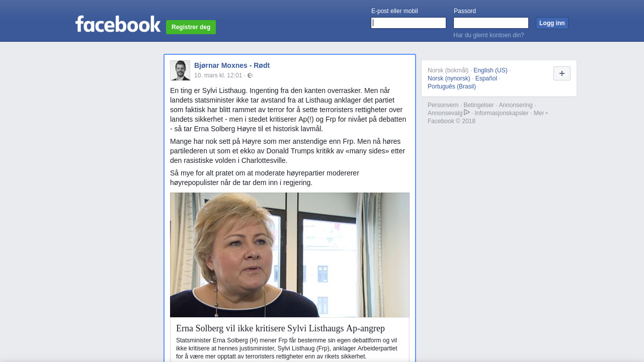Focus the Passord input field
Image resolution: width=644 pixels, height=362 pixels.
click(x=491, y=23)
